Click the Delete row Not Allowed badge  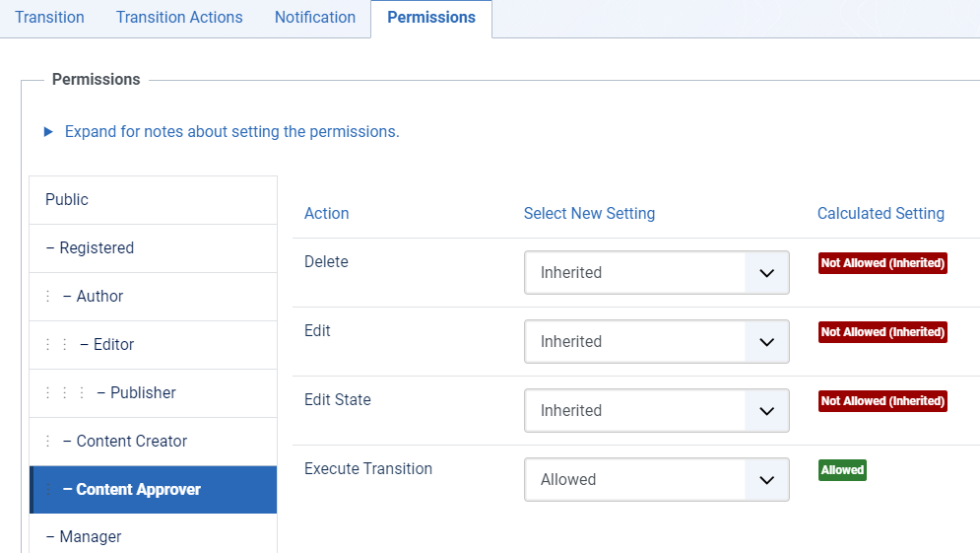point(882,263)
